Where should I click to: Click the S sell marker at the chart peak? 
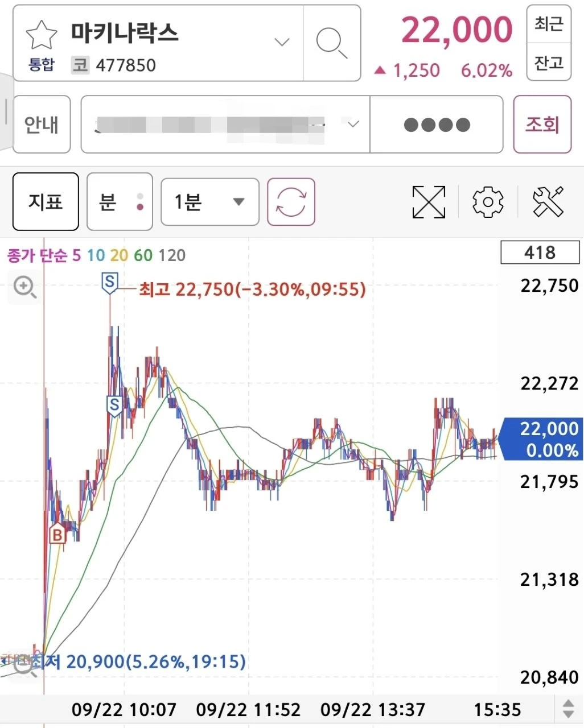point(109,282)
